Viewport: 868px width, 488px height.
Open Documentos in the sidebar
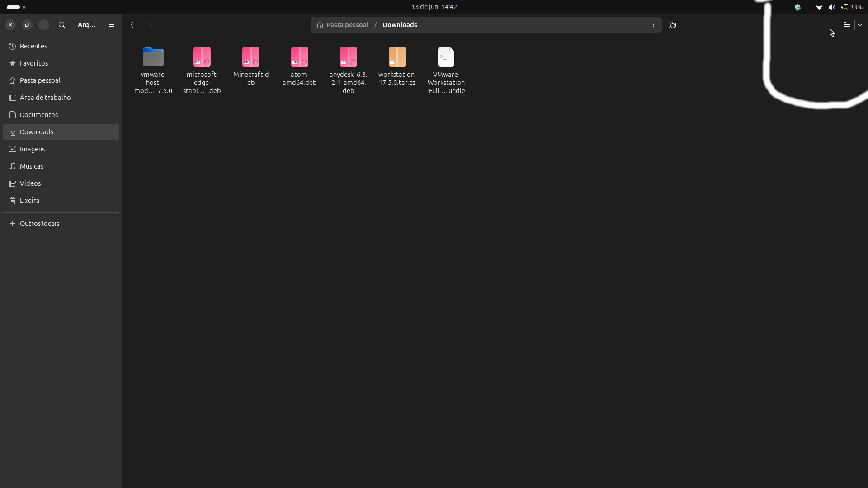[x=61, y=115]
